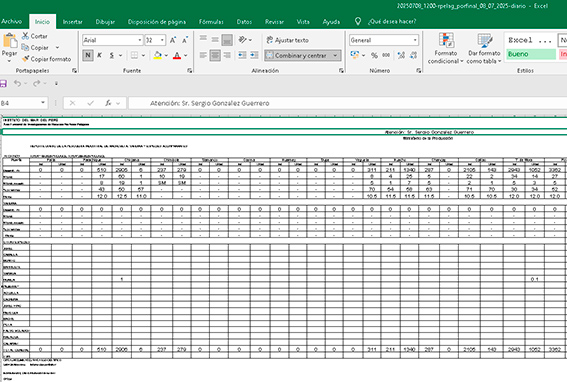The width and height of the screenshot is (567, 382).
Task: Apply the Bueno cell style
Action: (530, 54)
